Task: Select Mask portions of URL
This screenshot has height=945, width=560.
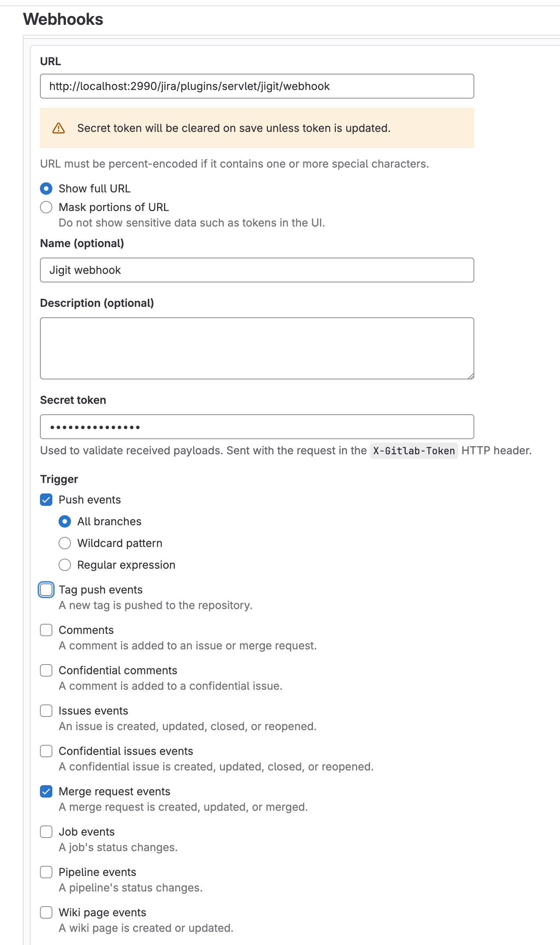Action: (46, 207)
